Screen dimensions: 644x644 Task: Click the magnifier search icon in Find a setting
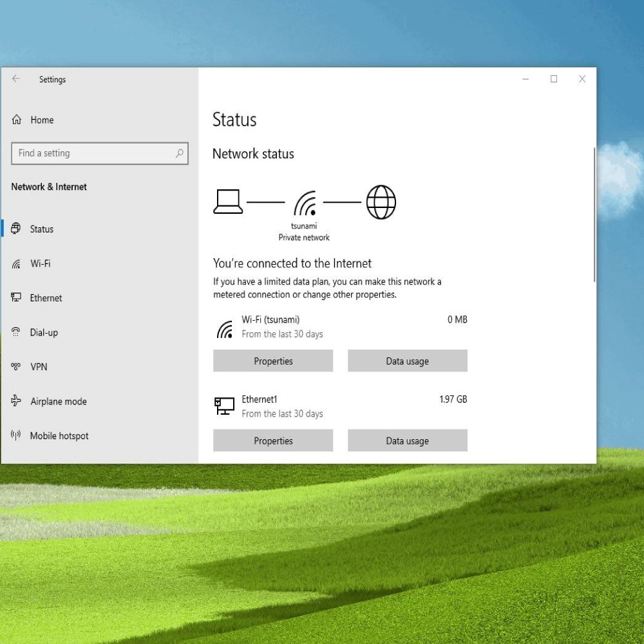180,153
